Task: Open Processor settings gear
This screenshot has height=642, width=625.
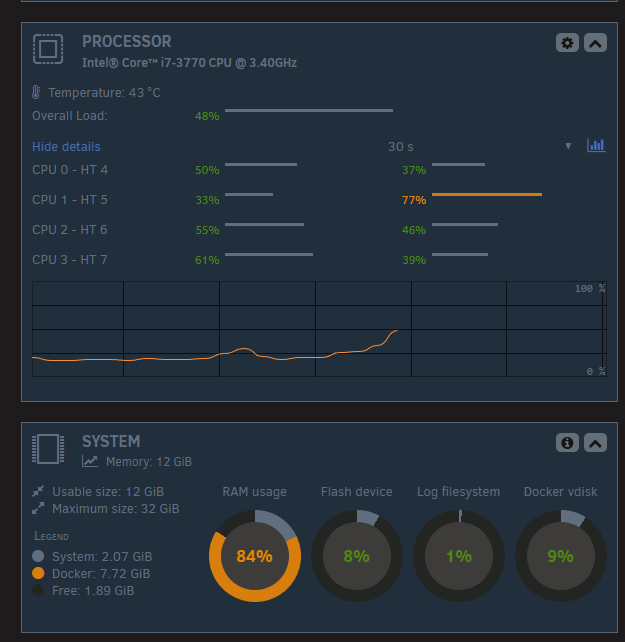Action: (x=567, y=43)
